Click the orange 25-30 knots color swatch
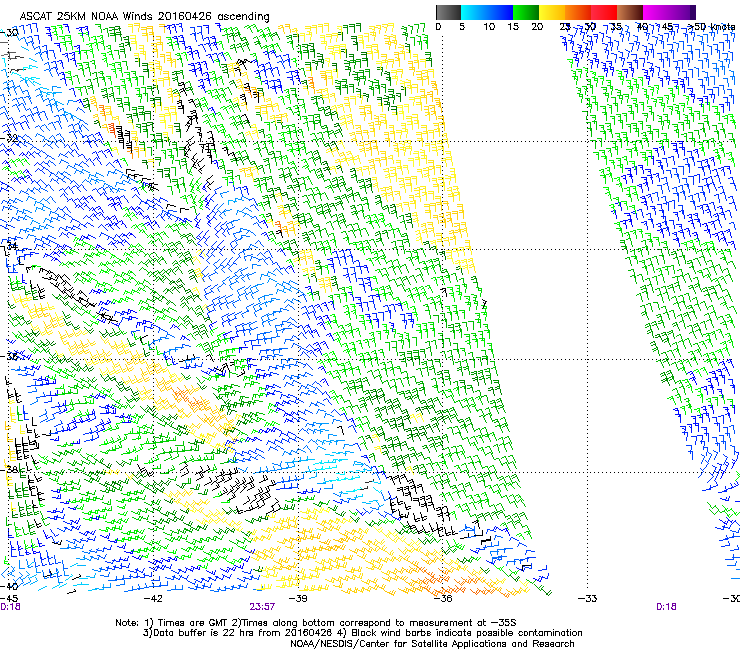 point(578,12)
